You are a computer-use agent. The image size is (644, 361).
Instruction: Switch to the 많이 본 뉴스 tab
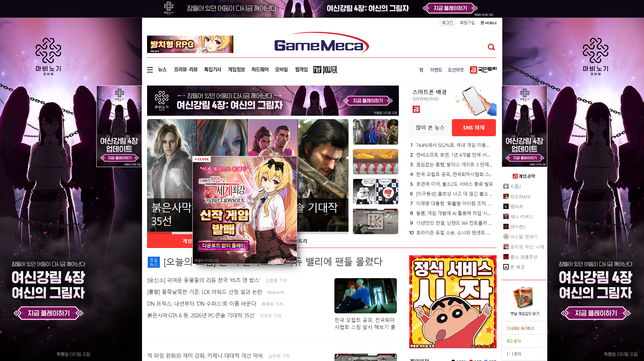(x=430, y=127)
